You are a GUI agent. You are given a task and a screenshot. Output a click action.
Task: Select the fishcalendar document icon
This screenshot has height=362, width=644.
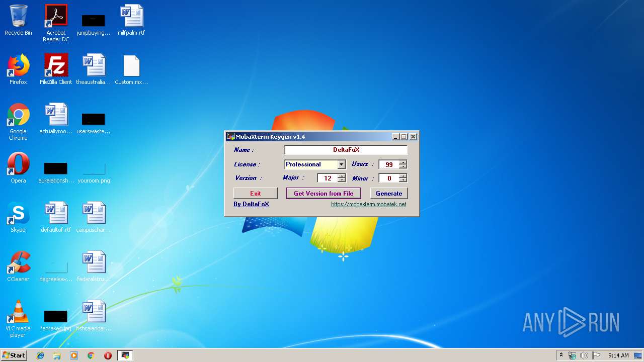pyautogui.click(x=94, y=316)
